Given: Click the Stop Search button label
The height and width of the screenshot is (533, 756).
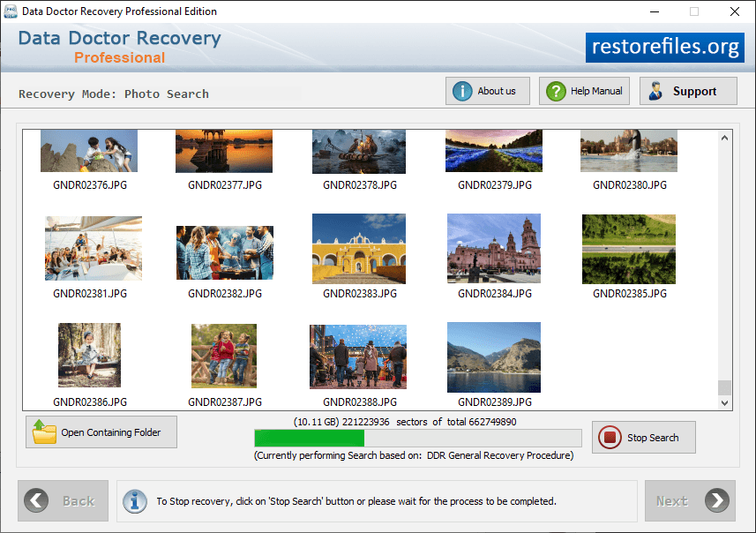Looking at the screenshot, I should click(652, 438).
